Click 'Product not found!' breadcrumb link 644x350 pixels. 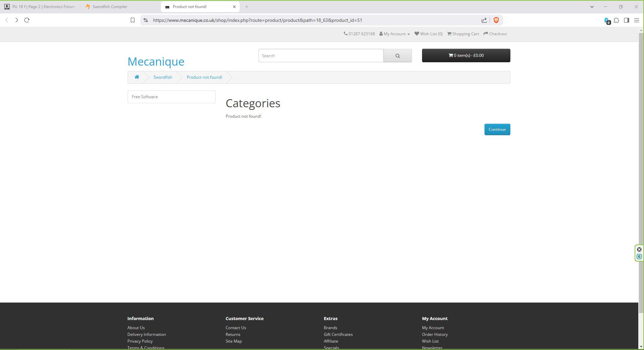(x=204, y=77)
